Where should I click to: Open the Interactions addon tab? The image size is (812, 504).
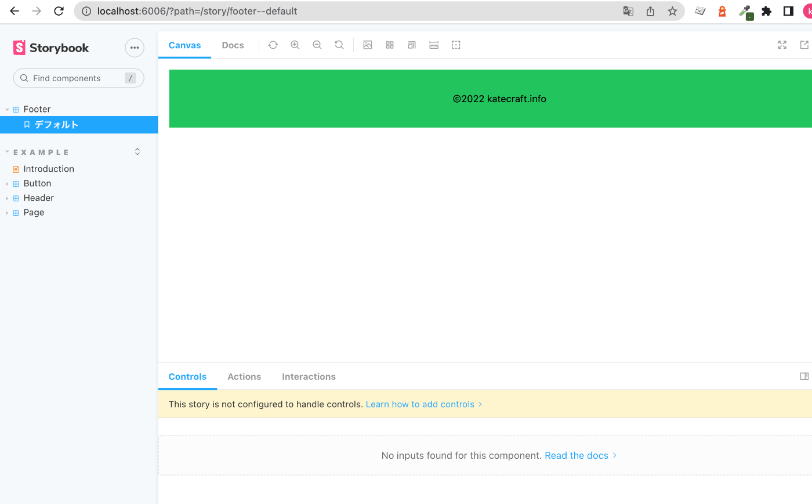coord(309,377)
